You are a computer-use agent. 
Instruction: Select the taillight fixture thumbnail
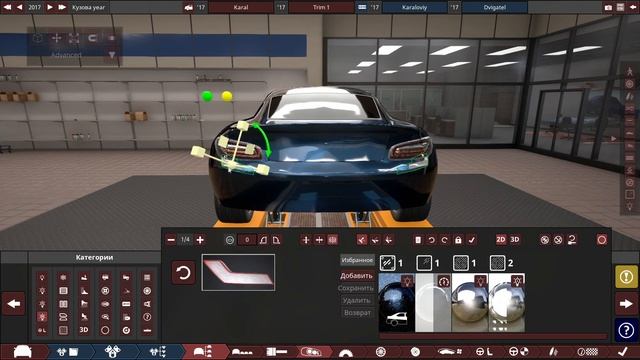[238, 272]
